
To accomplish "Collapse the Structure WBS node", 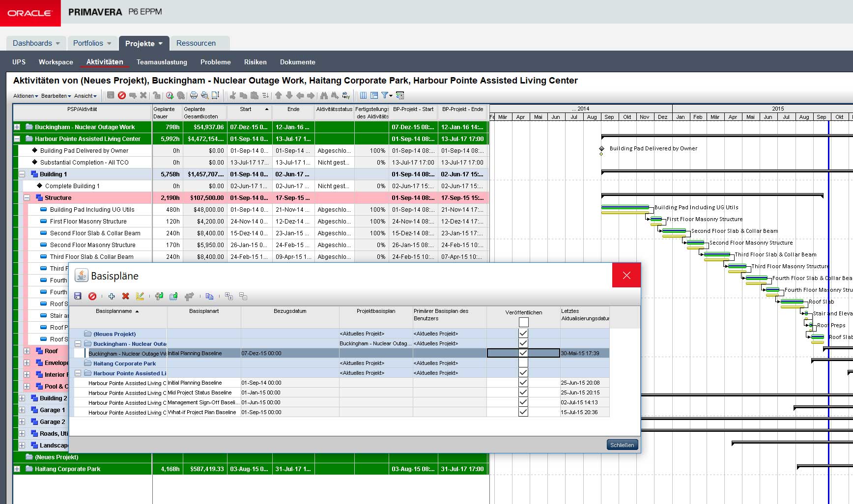I will tap(27, 197).
